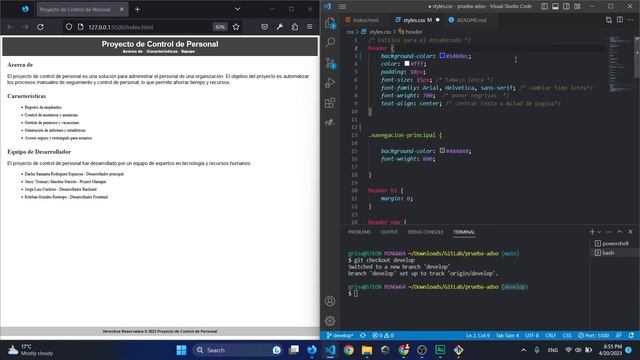Open the PROBLEMS panel tab
The height and width of the screenshot is (360, 640).
click(x=359, y=232)
